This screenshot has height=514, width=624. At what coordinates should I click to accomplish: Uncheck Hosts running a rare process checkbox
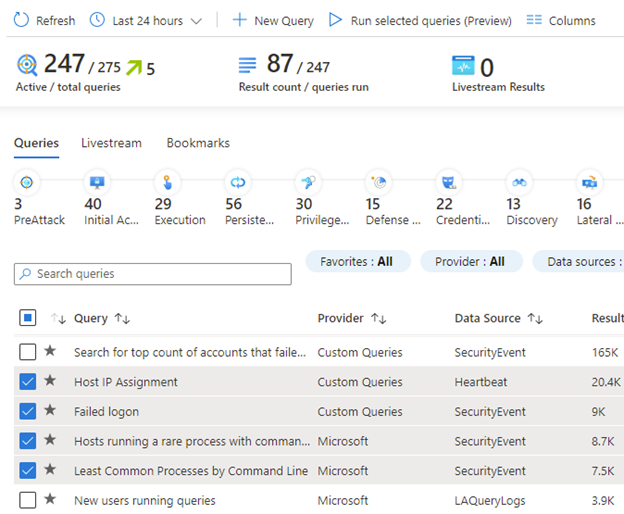click(27, 441)
